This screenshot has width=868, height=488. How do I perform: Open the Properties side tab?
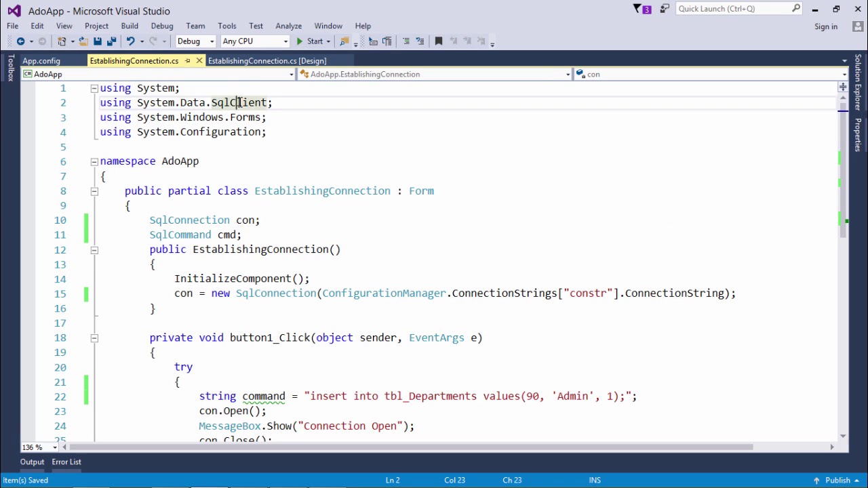coord(858,135)
